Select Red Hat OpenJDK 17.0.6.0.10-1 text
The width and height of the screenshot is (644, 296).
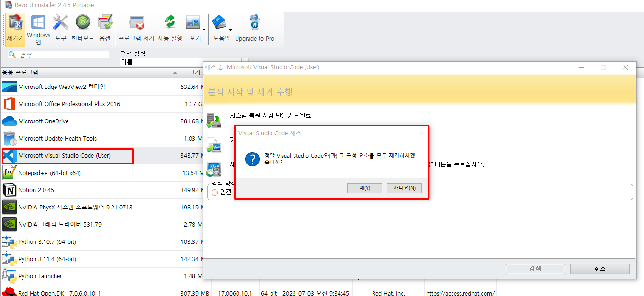[59, 293]
